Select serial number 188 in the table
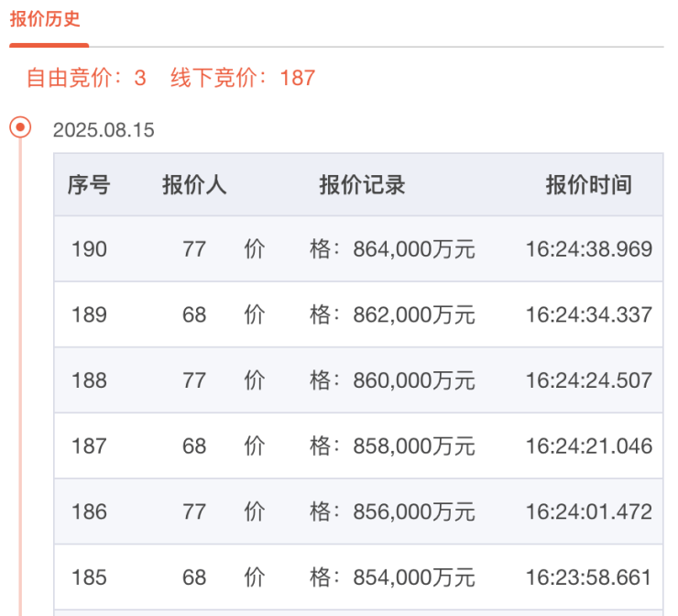 [x=89, y=380]
